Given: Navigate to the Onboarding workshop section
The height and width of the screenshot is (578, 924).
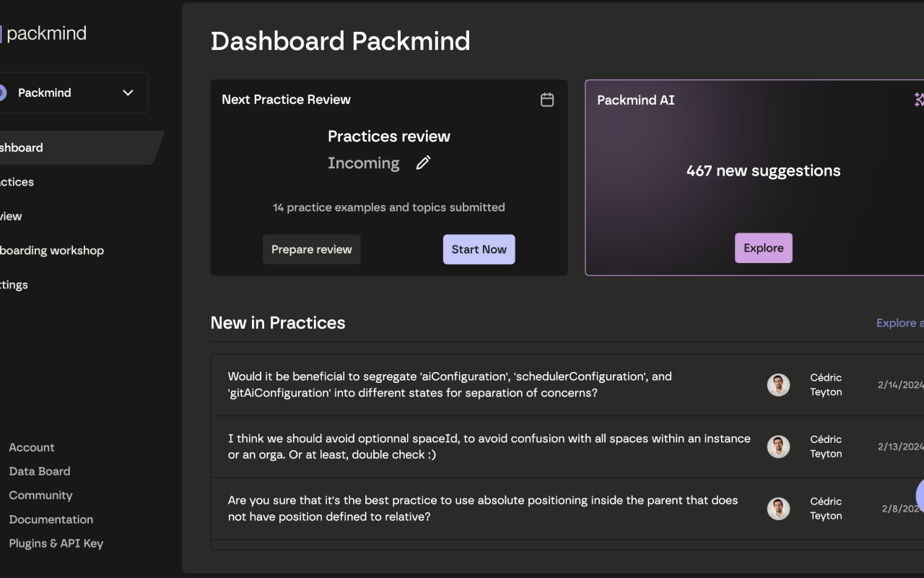Looking at the screenshot, I should coord(52,250).
